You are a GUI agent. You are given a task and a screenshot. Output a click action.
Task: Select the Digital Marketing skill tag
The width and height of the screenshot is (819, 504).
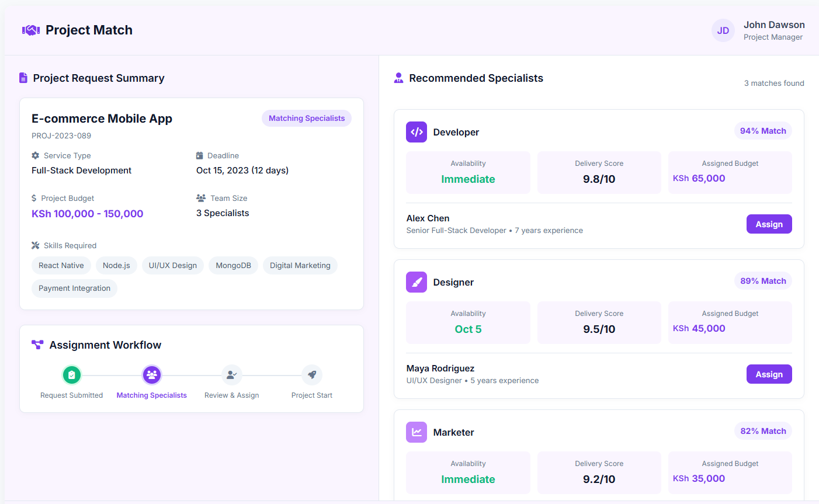[x=300, y=266]
